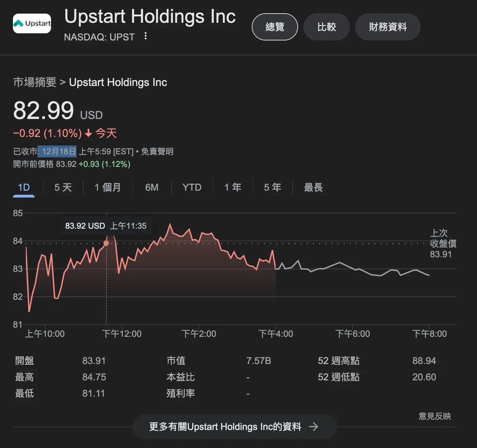Select the 最長 chart range

click(313, 187)
